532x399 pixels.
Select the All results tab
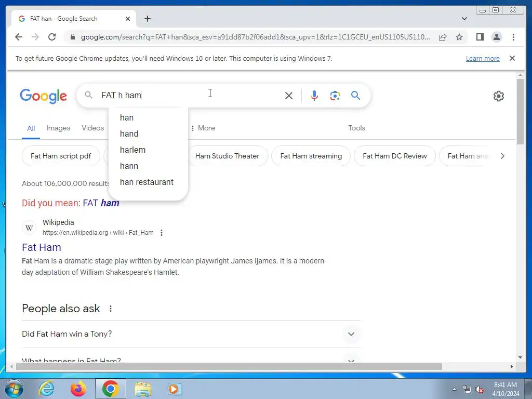(31, 128)
